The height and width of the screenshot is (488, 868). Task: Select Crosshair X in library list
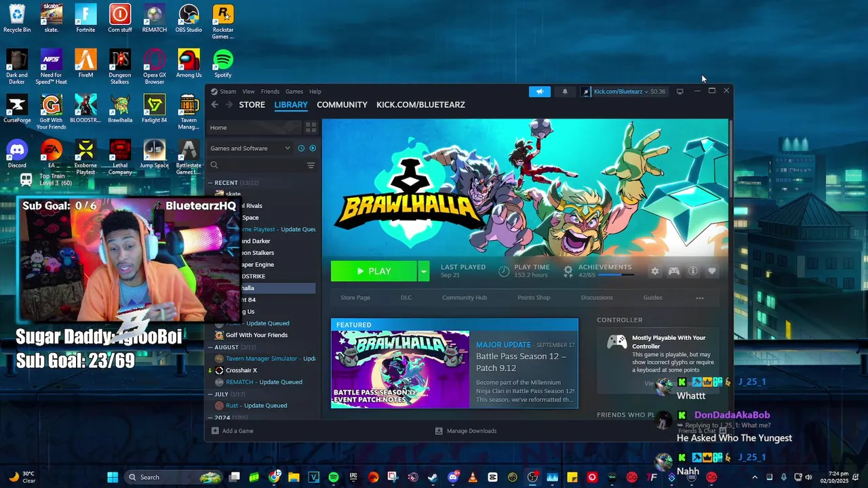point(241,370)
